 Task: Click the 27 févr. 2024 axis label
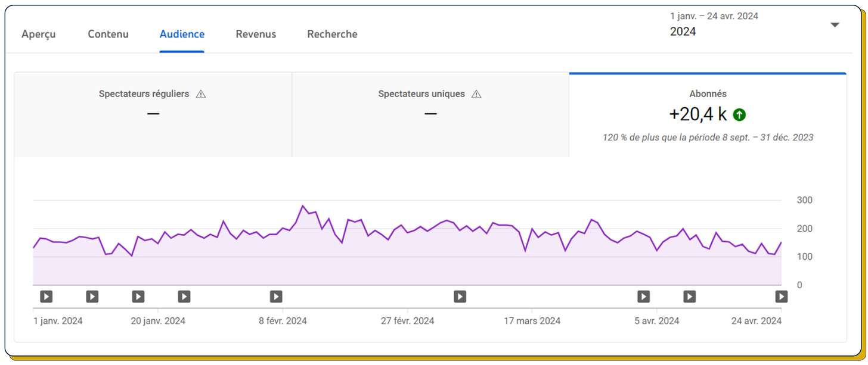[x=408, y=321]
